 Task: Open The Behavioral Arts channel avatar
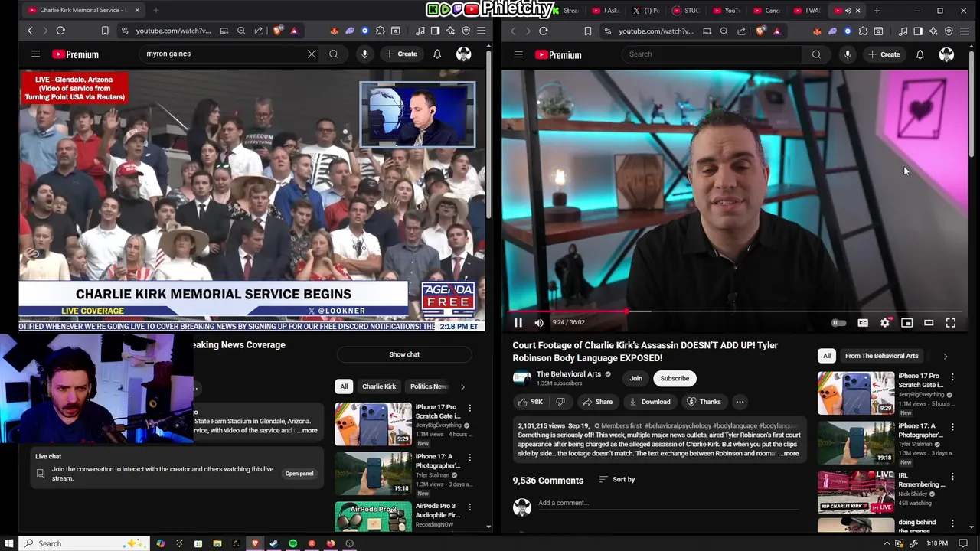[x=522, y=378]
